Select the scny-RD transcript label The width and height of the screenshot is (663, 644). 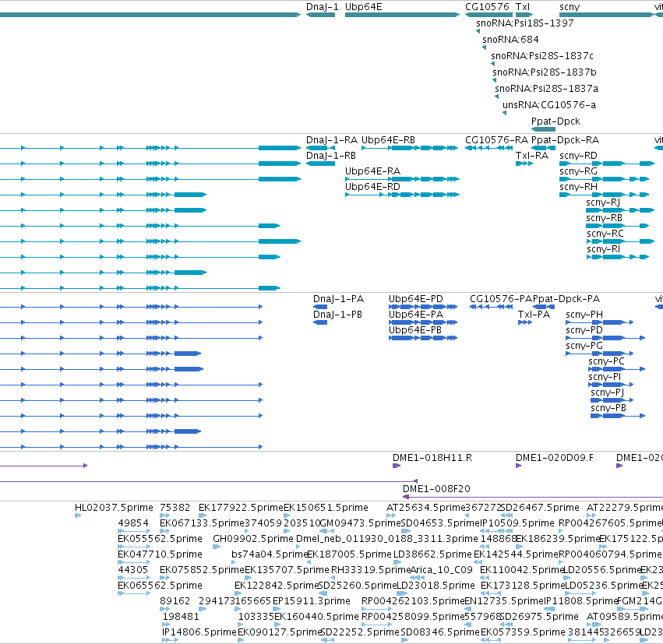tap(578, 156)
